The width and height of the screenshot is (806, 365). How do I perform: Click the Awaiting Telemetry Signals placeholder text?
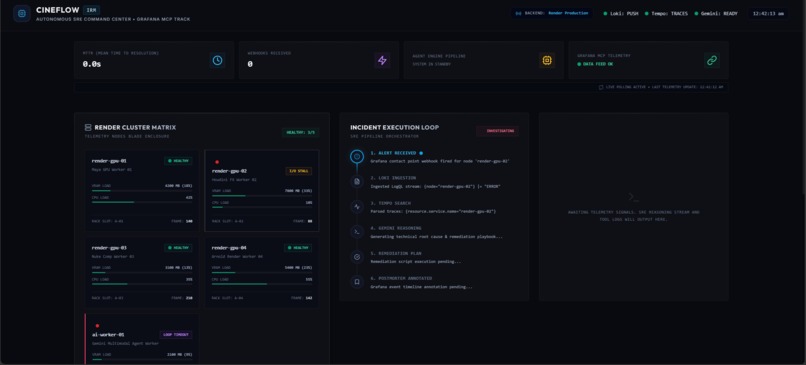click(x=634, y=215)
